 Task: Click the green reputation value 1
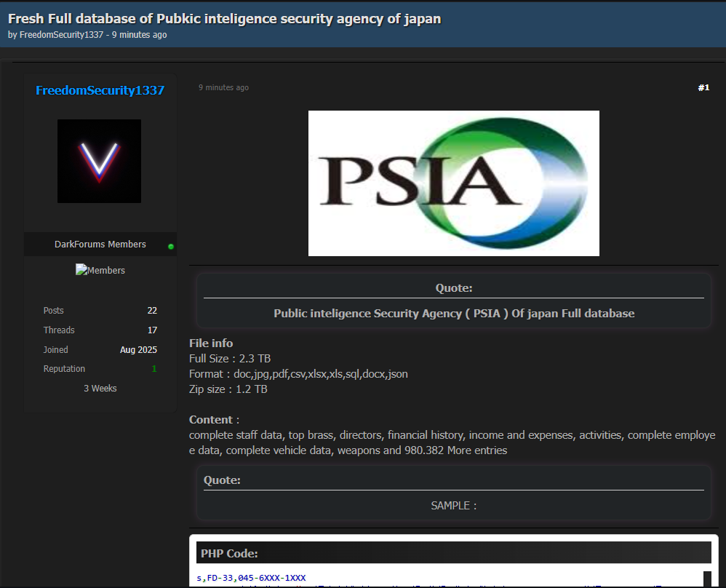click(x=154, y=369)
